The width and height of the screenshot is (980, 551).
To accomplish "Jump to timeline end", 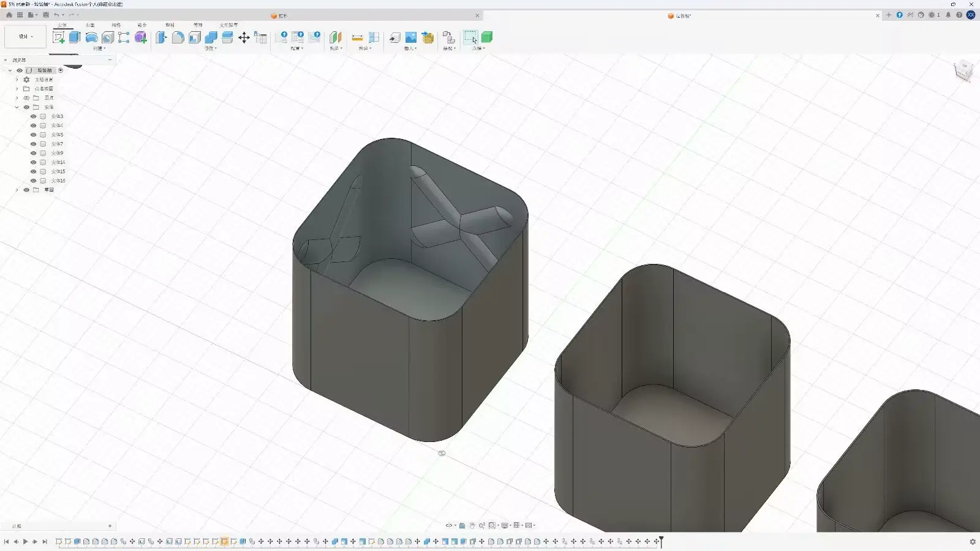I will point(45,542).
